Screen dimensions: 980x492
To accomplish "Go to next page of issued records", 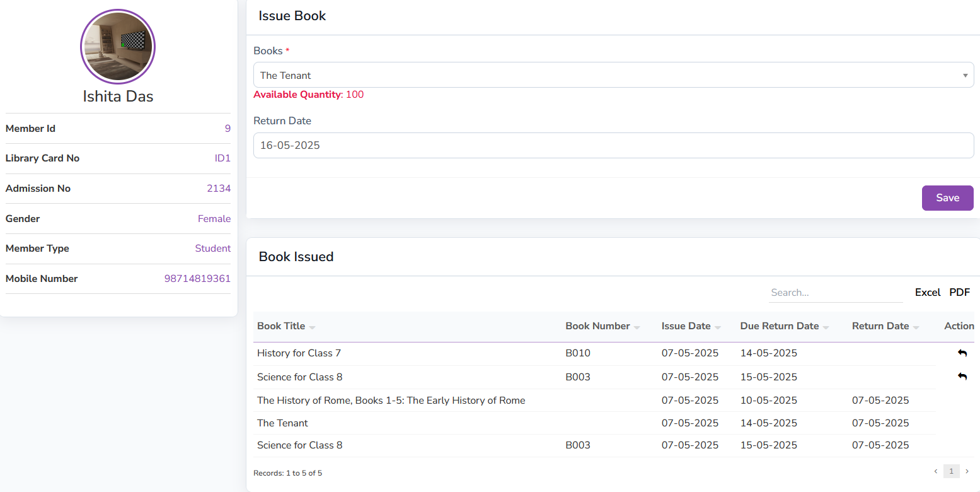I will pyautogui.click(x=967, y=471).
